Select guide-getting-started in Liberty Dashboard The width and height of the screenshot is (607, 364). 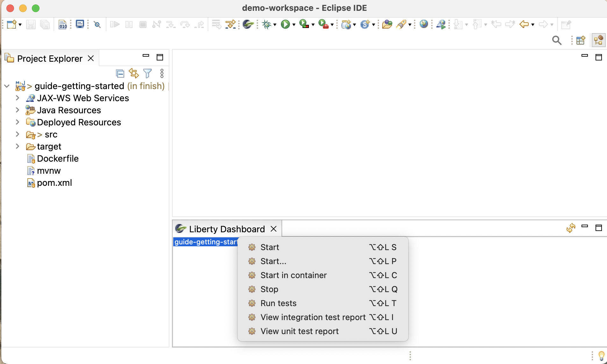click(x=206, y=242)
